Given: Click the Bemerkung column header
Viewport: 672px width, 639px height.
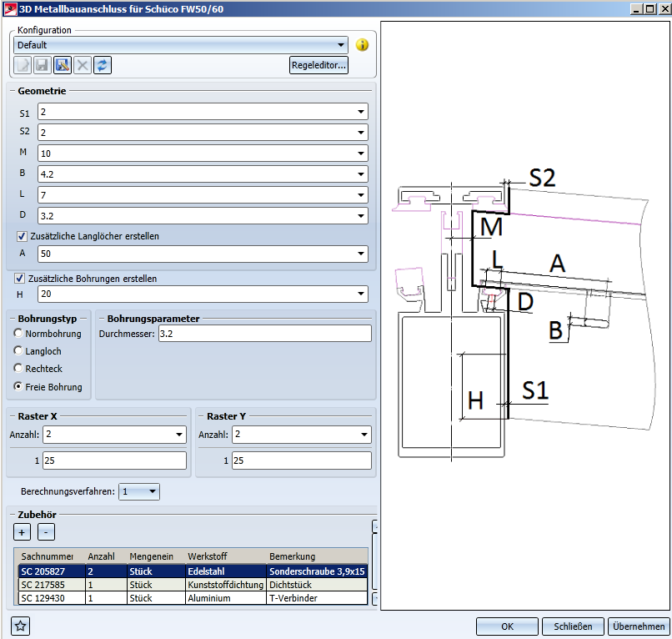Looking at the screenshot, I should click(x=317, y=556).
